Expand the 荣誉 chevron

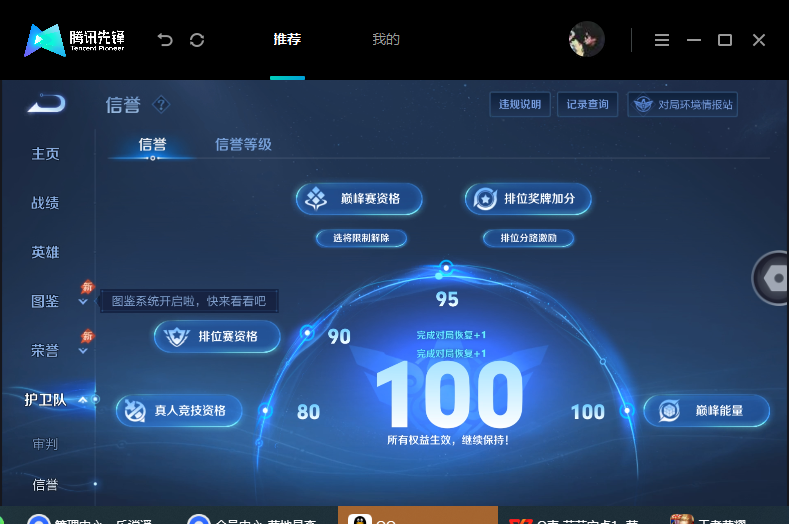83,351
